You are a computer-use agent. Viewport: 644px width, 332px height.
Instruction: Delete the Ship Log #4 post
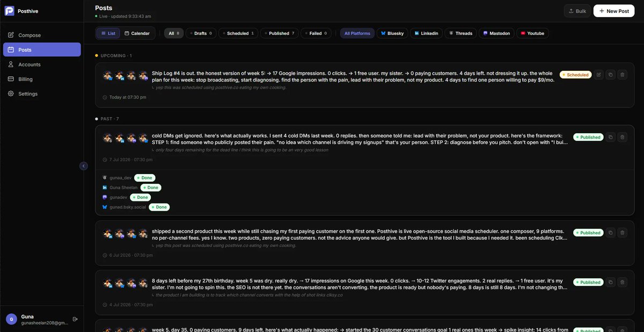tap(623, 75)
